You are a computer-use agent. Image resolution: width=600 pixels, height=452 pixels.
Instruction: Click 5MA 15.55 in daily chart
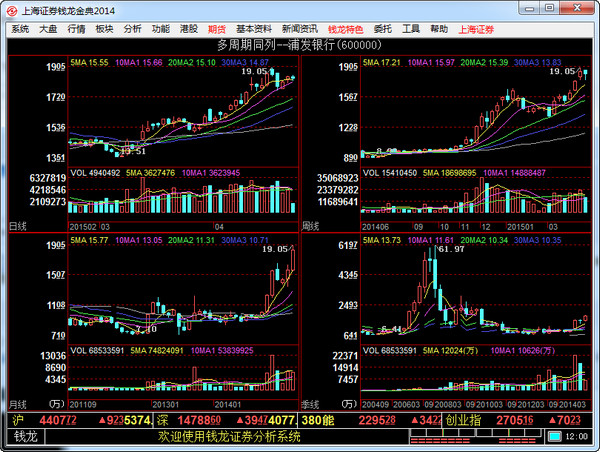[89, 62]
